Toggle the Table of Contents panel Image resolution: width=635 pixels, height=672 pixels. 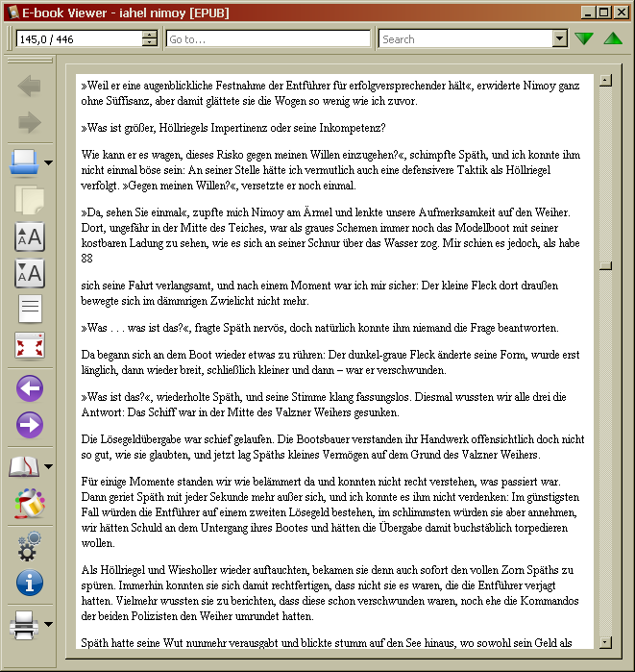[30, 310]
